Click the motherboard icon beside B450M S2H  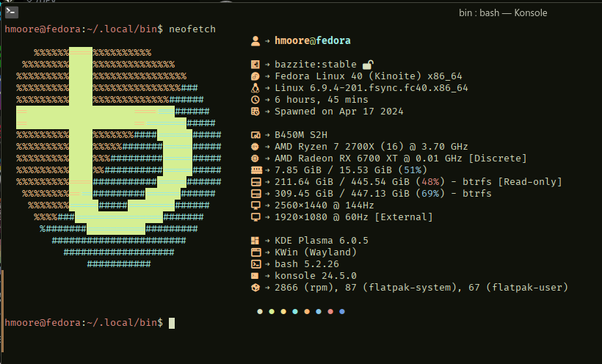pyautogui.click(x=255, y=135)
